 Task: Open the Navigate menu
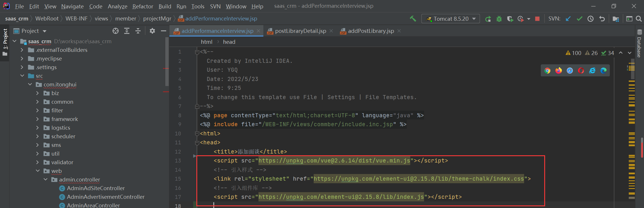[72, 6]
